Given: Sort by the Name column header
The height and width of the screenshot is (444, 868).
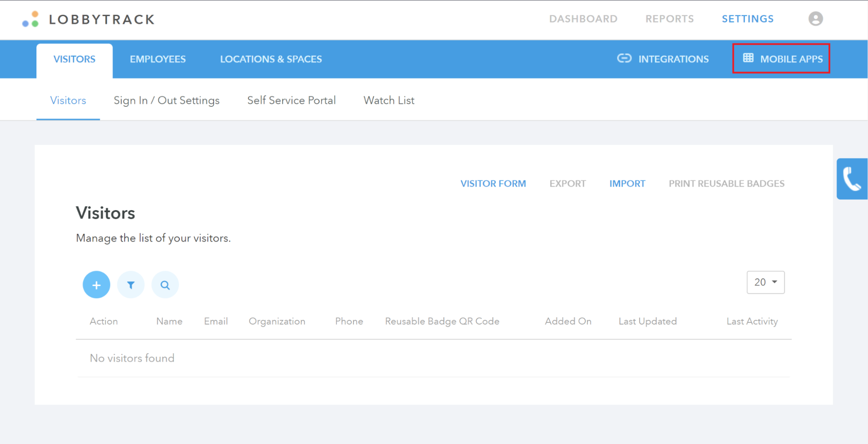Looking at the screenshot, I should click(169, 321).
